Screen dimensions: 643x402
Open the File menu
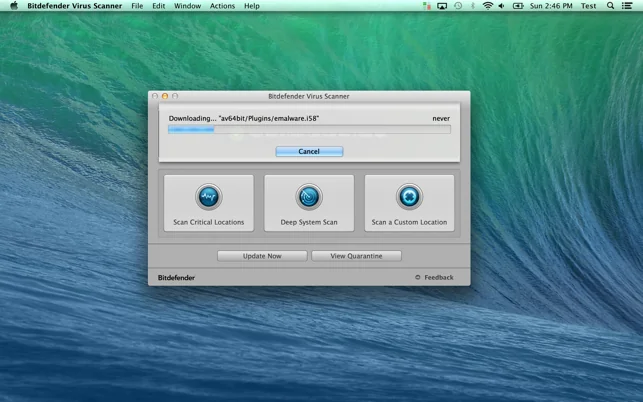click(137, 6)
